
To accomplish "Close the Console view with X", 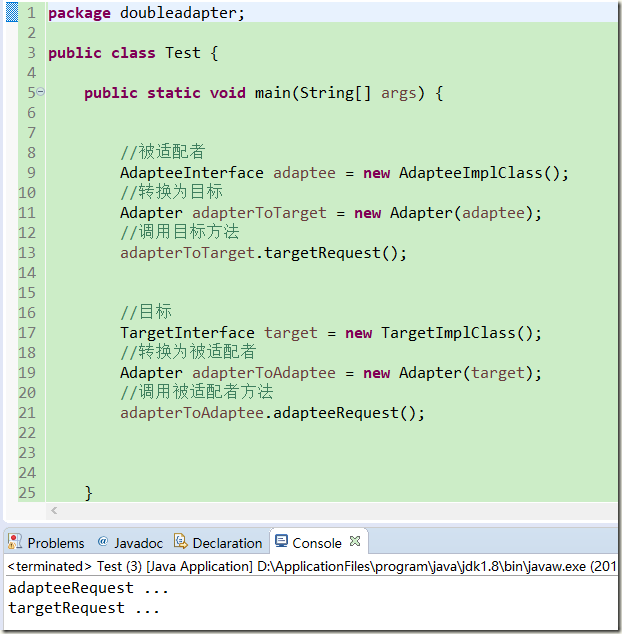I will [355, 541].
